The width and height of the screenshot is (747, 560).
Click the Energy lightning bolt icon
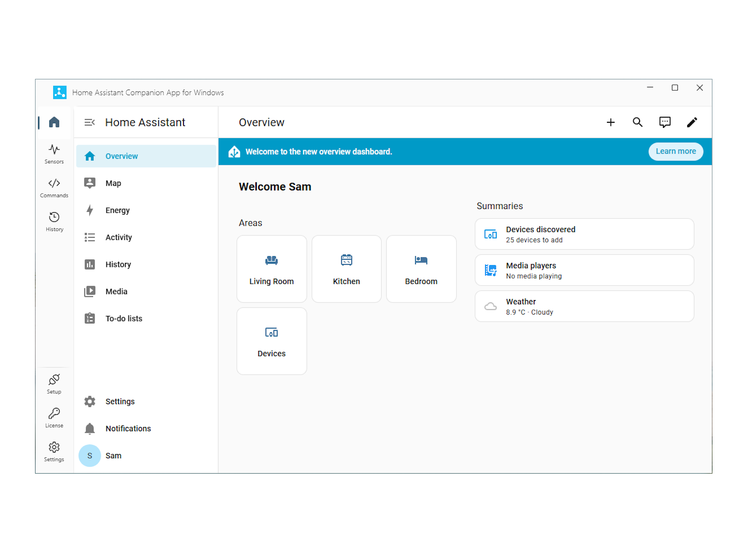pyautogui.click(x=90, y=210)
